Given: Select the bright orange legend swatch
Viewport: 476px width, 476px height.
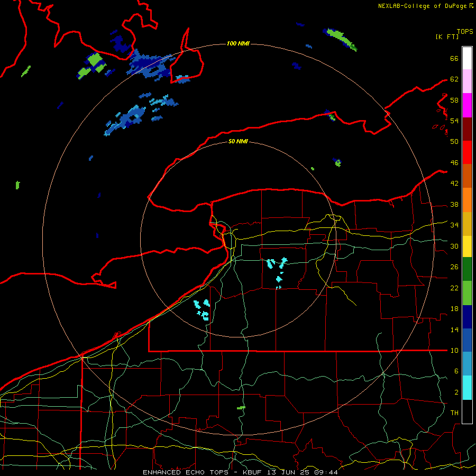Looking at the screenshot, I should (467, 200).
